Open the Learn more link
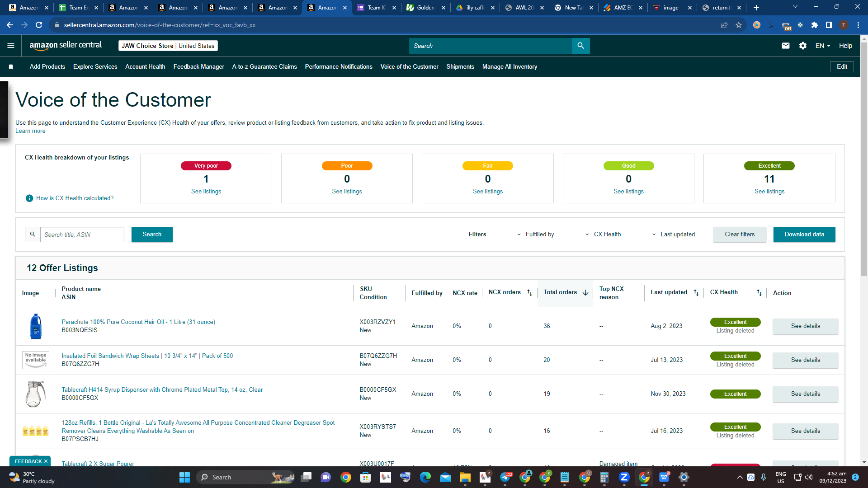868x488 pixels. click(30, 131)
